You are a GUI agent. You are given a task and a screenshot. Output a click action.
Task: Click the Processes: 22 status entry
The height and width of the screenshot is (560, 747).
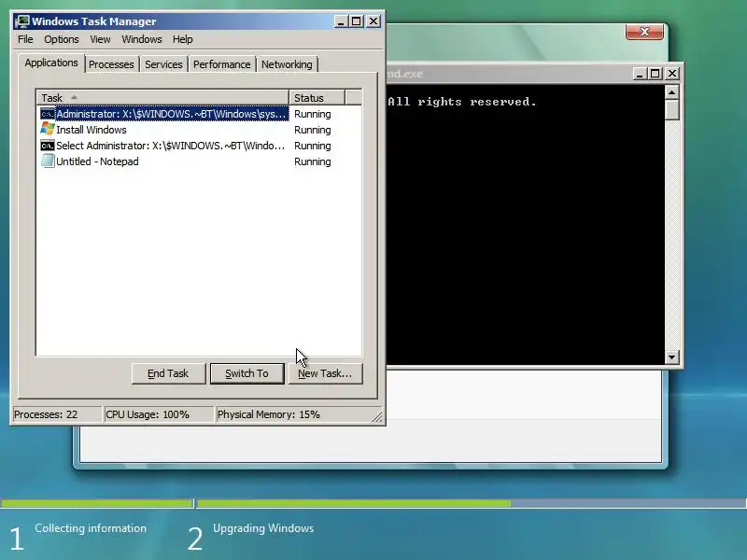click(56, 414)
